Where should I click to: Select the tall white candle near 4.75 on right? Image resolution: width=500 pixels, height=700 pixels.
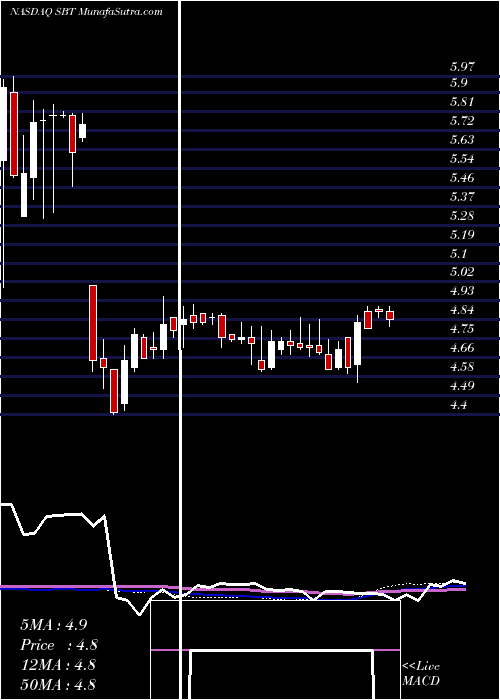coord(358,344)
